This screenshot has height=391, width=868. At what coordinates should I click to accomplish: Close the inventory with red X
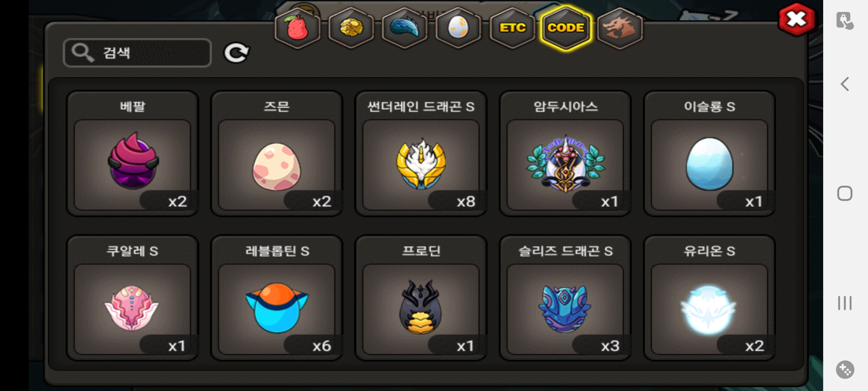point(796,20)
